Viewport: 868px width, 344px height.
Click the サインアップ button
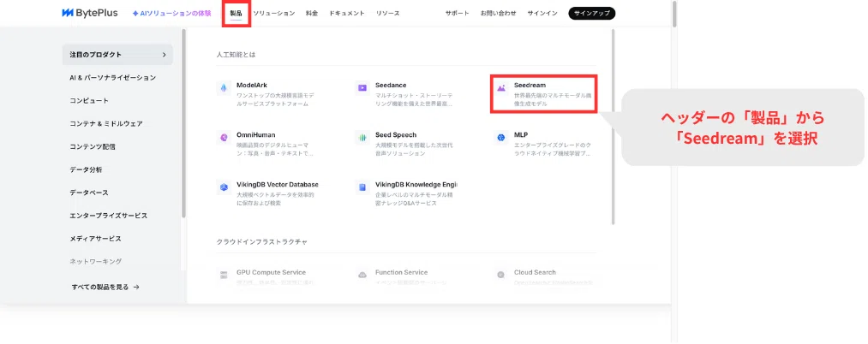point(592,14)
